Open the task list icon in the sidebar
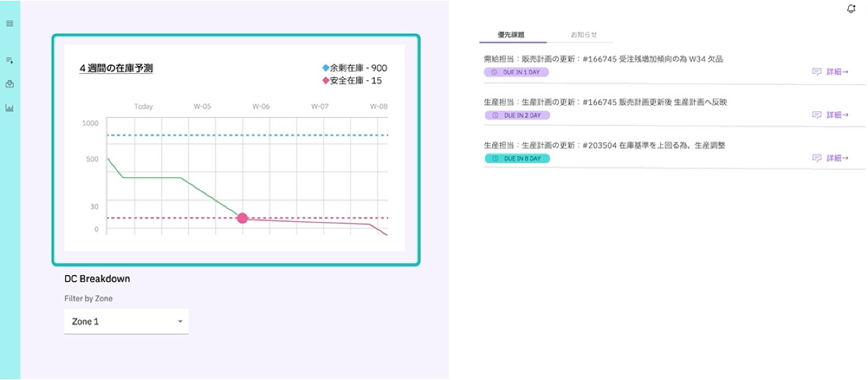 (x=9, y=61)
